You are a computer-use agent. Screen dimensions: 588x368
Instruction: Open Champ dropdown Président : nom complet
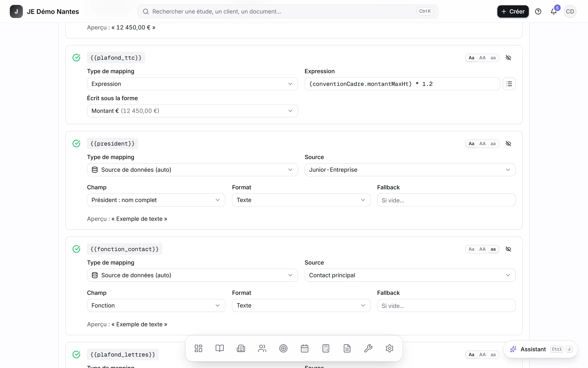click(x=156, y=200)
